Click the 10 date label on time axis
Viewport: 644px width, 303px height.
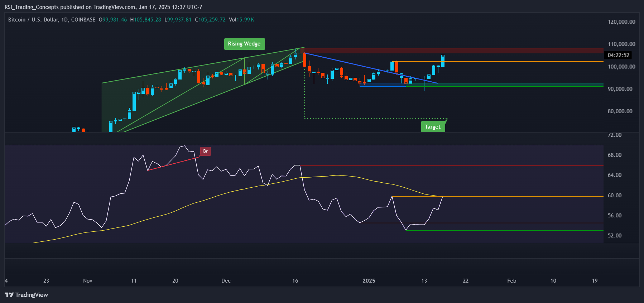553,281
